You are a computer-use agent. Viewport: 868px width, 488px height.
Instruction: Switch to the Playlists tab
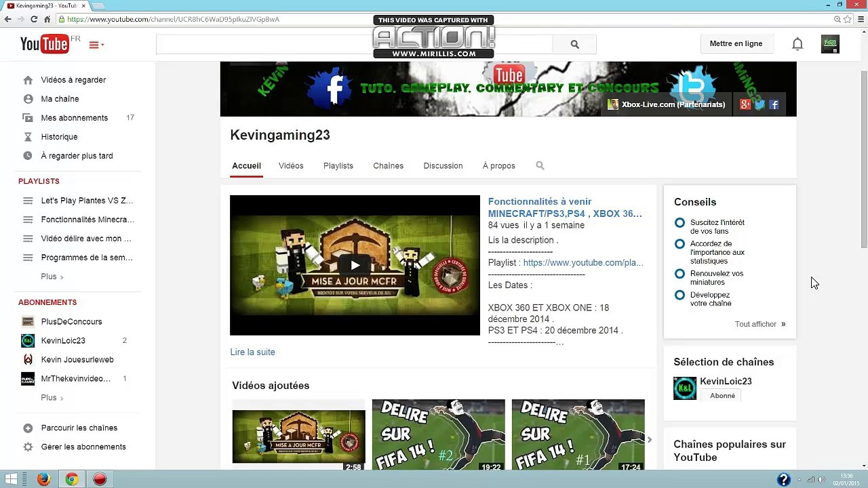[338, 166]
